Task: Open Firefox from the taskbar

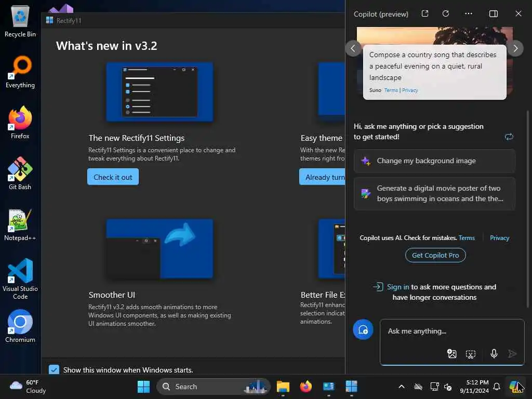Action: (x=305, y=387)
